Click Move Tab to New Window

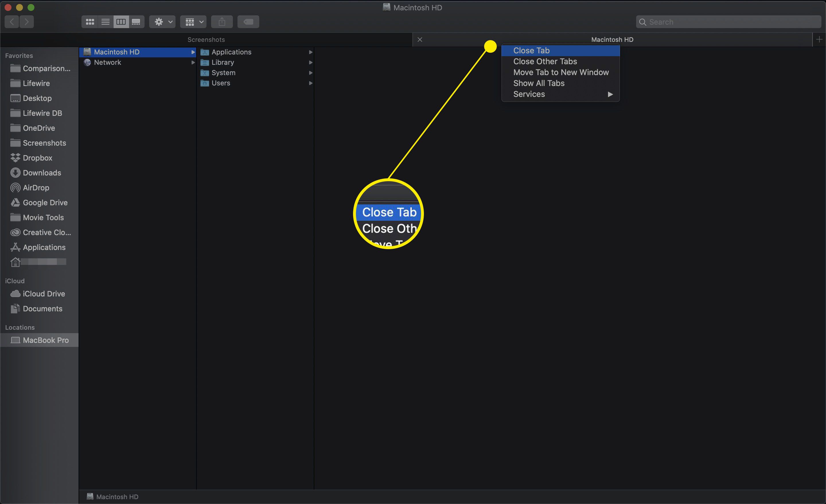click(x=561, y=72)
